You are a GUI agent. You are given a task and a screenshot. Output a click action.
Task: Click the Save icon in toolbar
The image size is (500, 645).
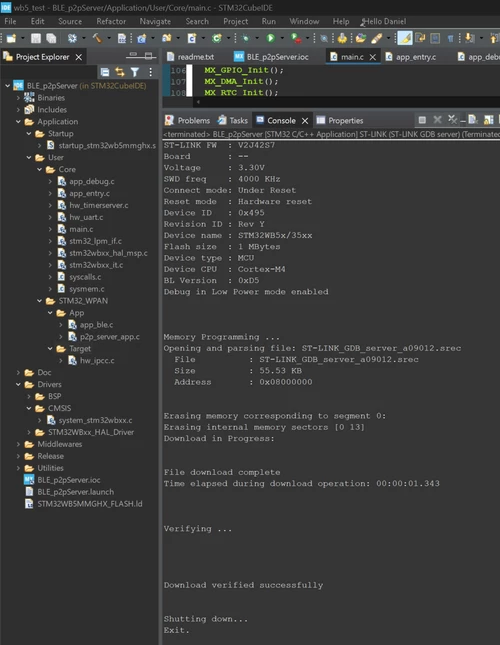[36, 38]
